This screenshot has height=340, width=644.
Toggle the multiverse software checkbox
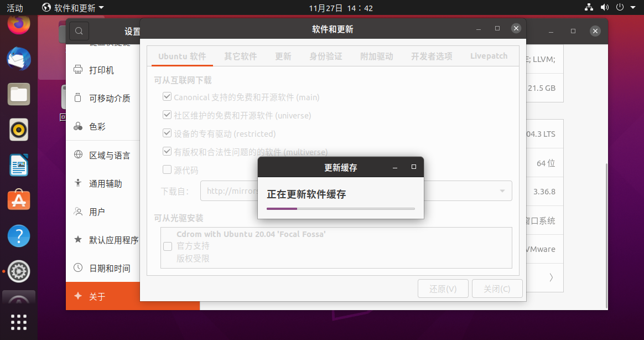[167, 151]
